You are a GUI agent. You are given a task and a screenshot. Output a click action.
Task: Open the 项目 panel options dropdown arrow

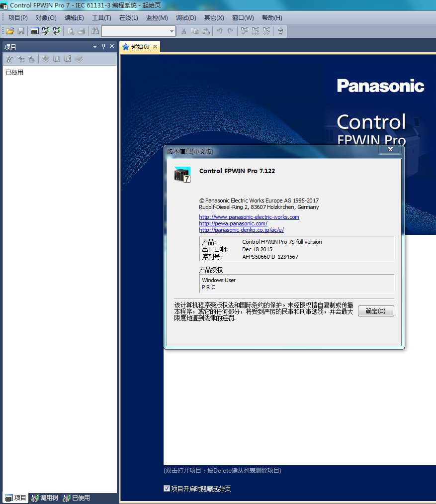coord(95,47)
